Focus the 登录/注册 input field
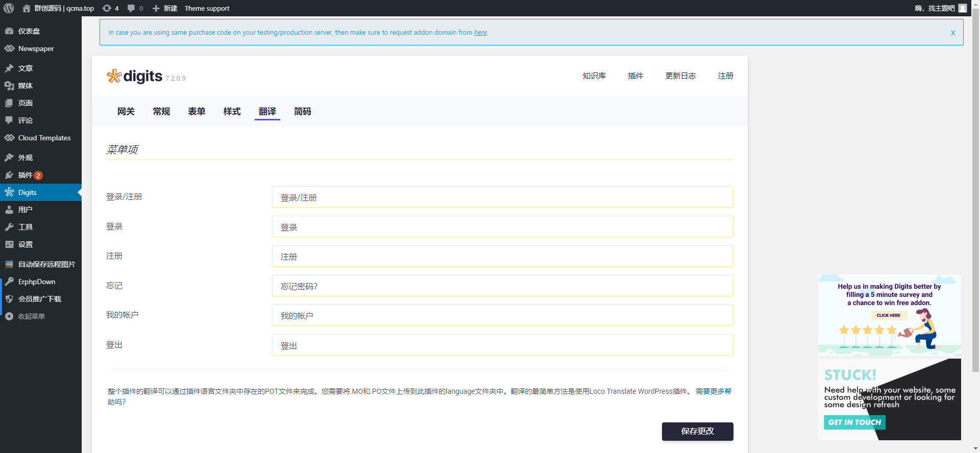This screenshot has height=453, width=980. pos(503,197)
